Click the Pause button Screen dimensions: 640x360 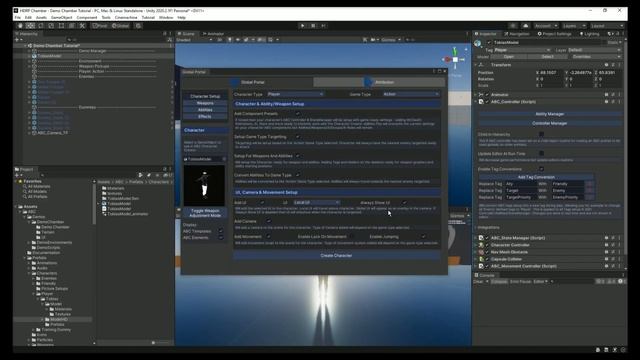pos(313,26)
